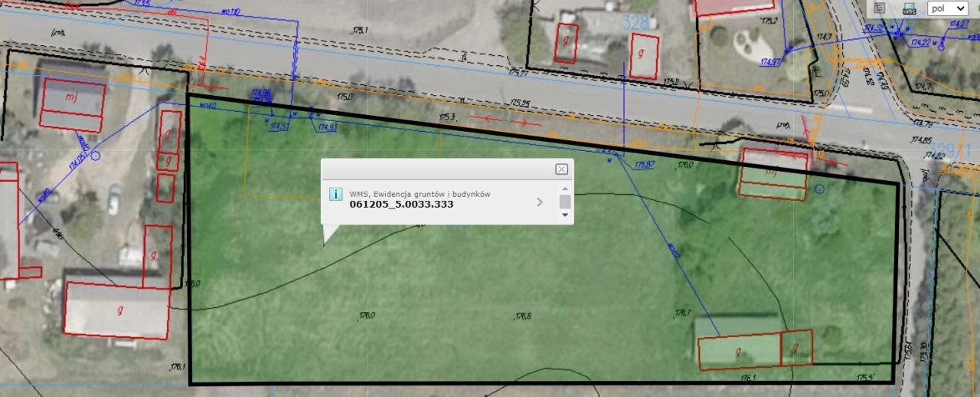980x397 pixels.
Task: Click elevation label 176,7 in field
Action: (682, 313)
